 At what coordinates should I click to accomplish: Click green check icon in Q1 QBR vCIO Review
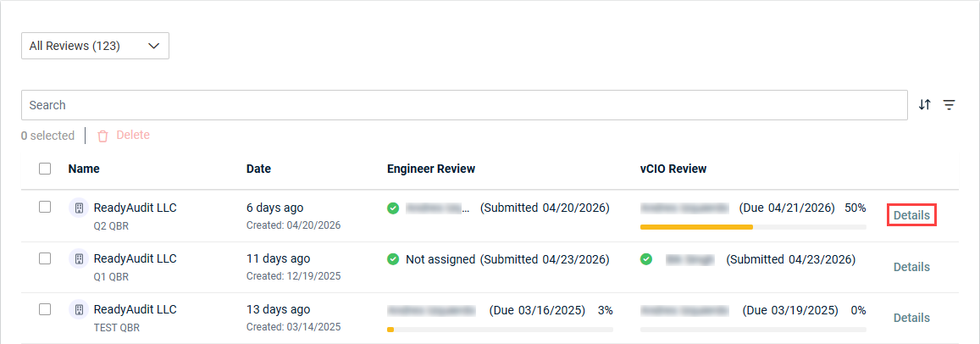click(646, 259)
